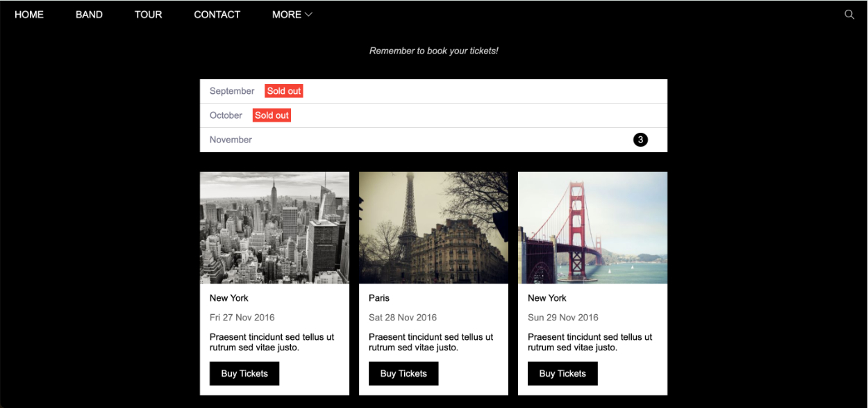Image resolution: width=868 pixels, height=408 pixels.
Task: Open the TOUR navigation link
Action: (148, 15)
